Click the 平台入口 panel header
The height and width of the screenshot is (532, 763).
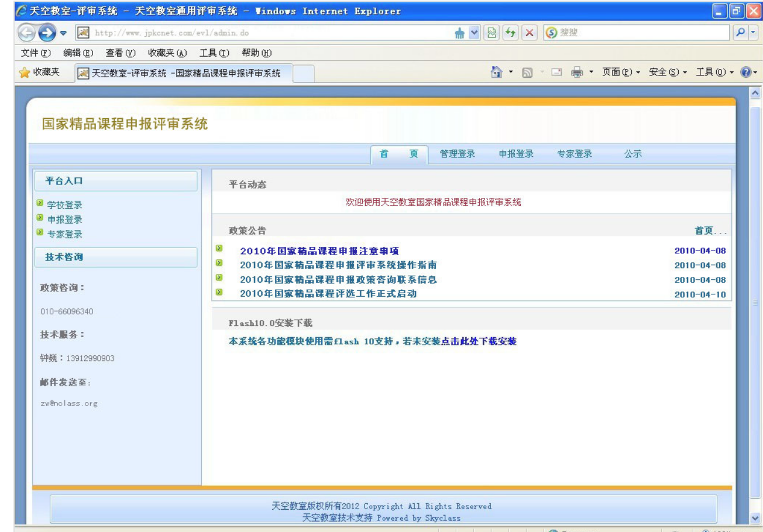coord(116,181)
